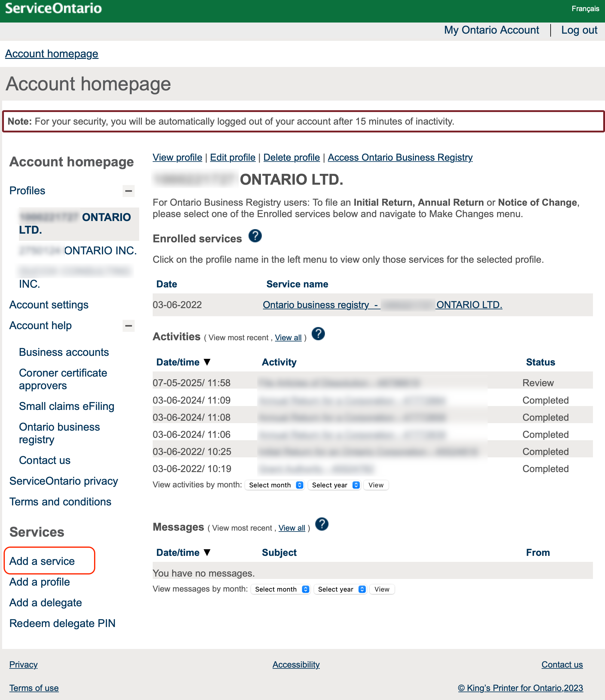The image size is (605, 700).
Task: Select the profile ending in INC.
Action: coord(75,278)
